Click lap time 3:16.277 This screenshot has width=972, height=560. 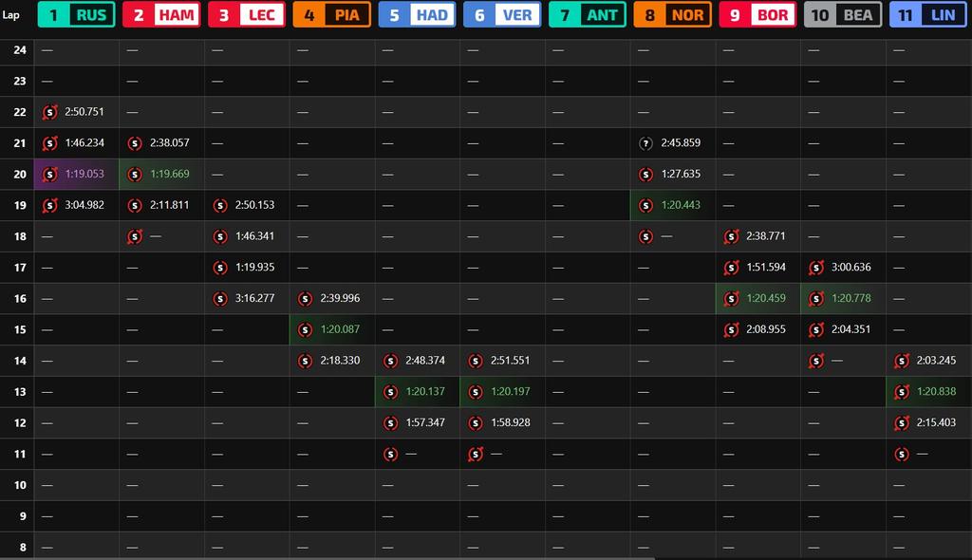coord(254,298)
